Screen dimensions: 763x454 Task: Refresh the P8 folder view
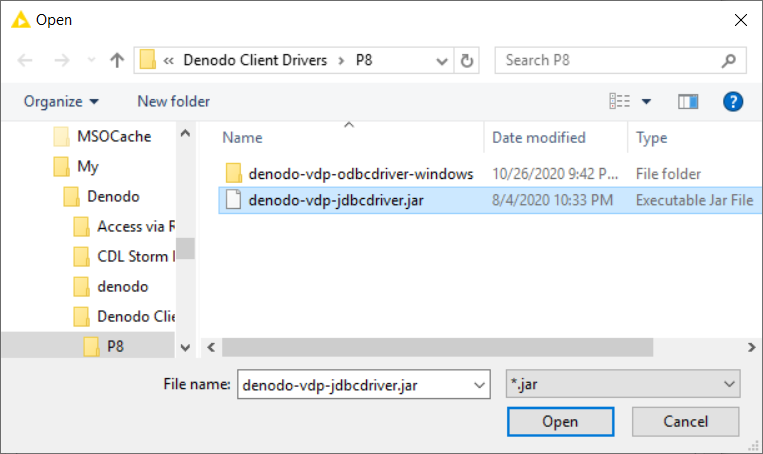467,61
